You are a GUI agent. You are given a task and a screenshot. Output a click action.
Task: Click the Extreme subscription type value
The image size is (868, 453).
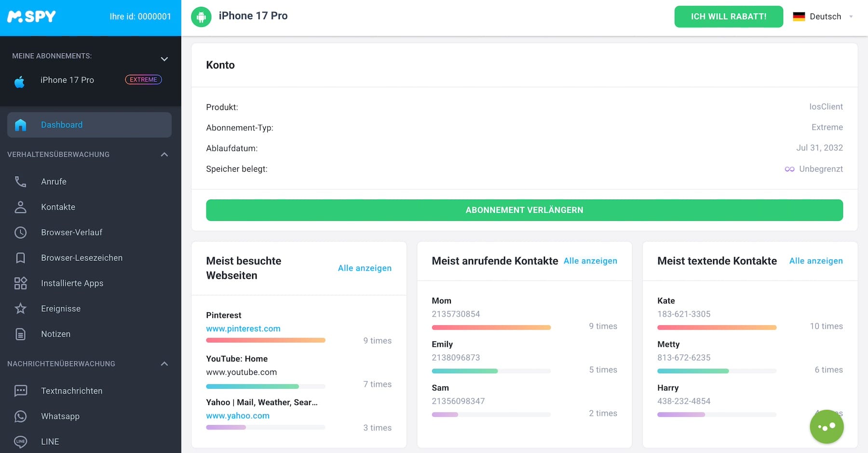(827, 127)
